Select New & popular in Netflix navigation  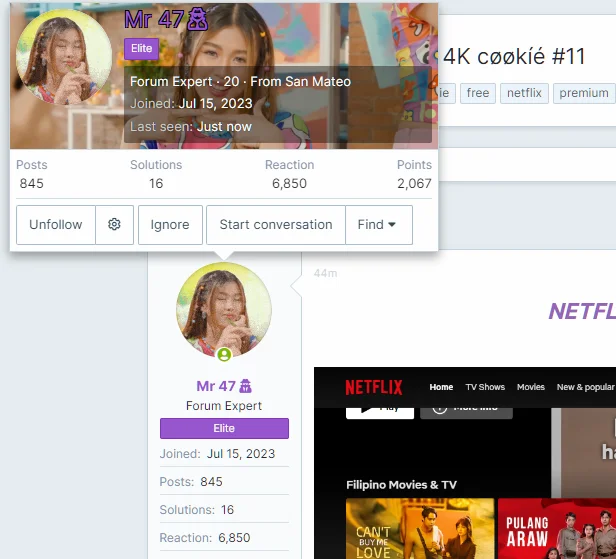[585, 387]
